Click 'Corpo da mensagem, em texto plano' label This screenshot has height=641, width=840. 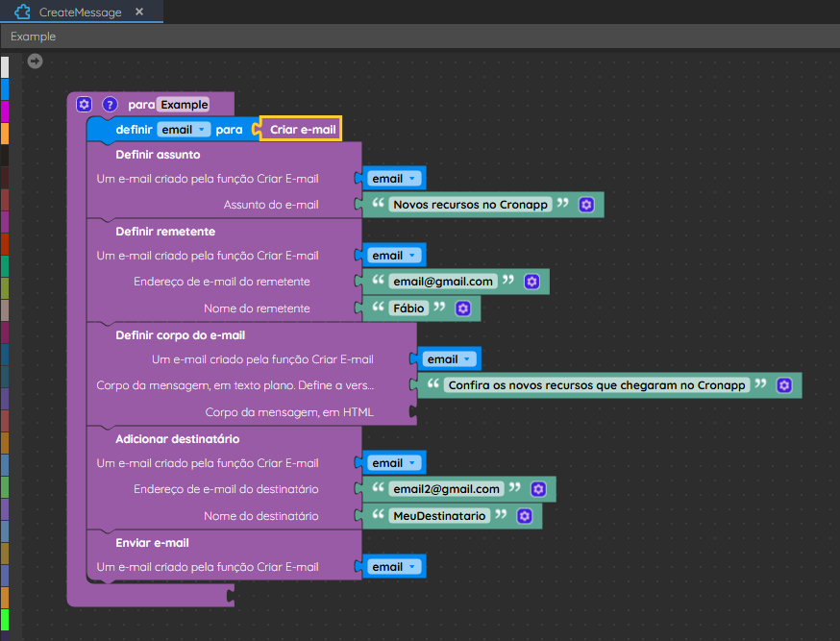pos(235,385)
